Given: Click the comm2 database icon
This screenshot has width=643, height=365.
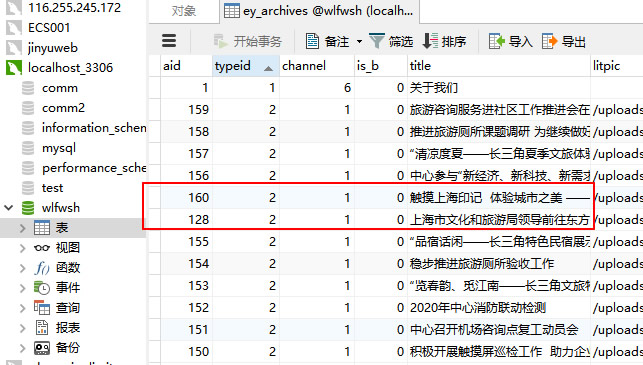Looking at the screenshot, I should [28, 108].
